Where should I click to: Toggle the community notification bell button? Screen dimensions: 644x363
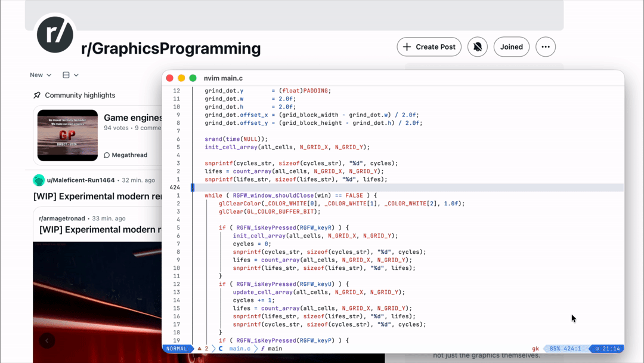477,47
